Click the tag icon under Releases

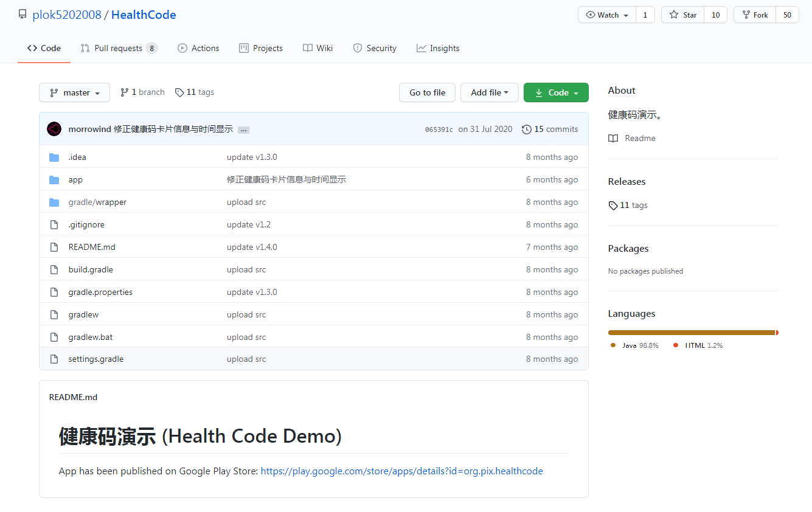pos(613,206)
